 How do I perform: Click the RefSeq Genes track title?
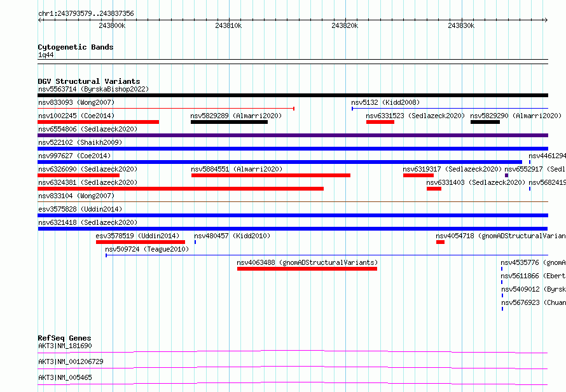click(65, 338)
